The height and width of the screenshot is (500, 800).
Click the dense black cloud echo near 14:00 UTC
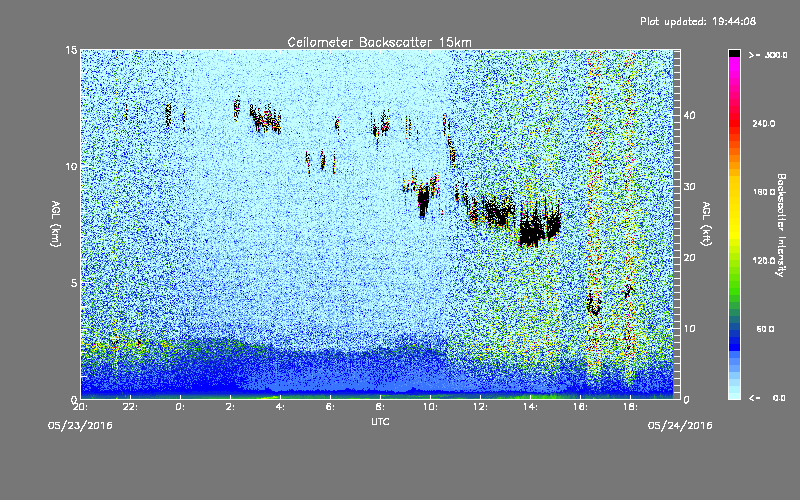[x=533, y=230]
